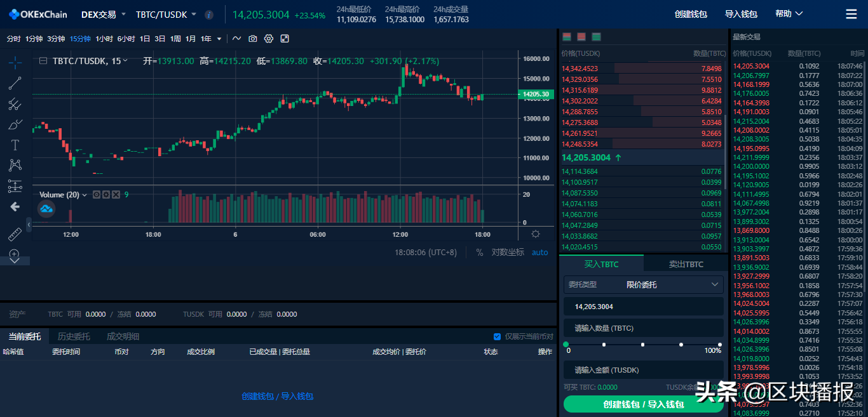Expand more drawing tools down chevron
This screenshot has height=417, width=868.
pos(15,260)
